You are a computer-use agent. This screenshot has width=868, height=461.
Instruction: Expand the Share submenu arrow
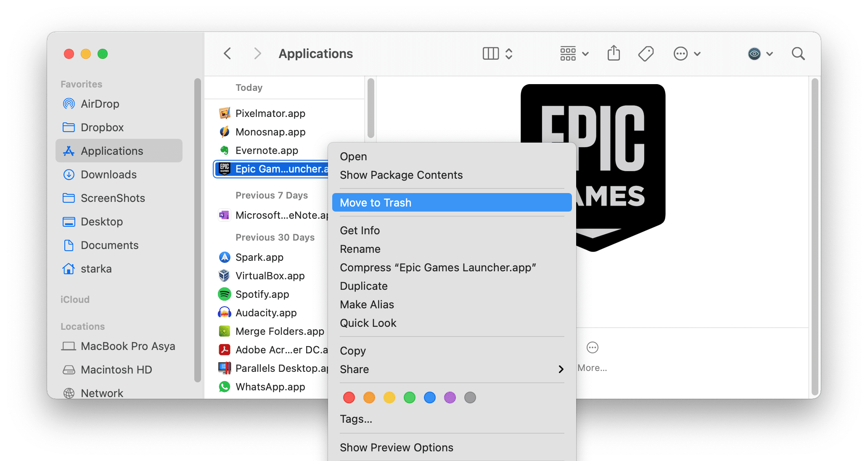561,369
